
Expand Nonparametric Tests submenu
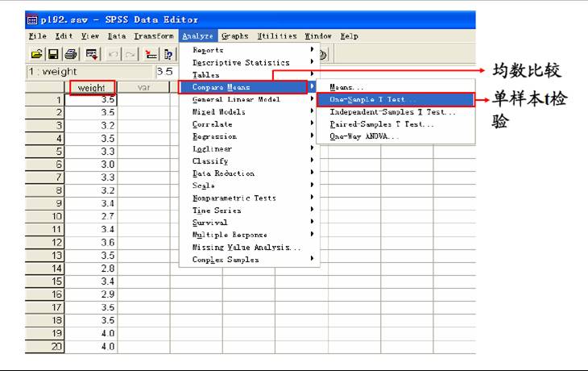coord(250,198)
